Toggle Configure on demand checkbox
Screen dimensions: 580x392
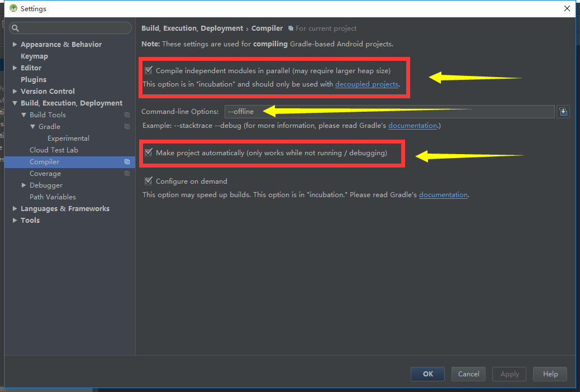(149, 181)
